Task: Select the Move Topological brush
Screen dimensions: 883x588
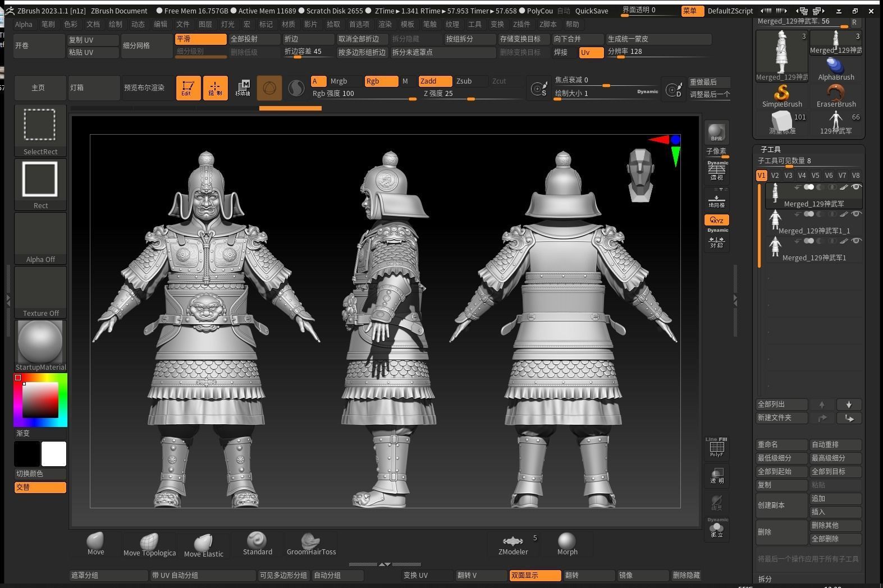Action: tap(149, 545)
